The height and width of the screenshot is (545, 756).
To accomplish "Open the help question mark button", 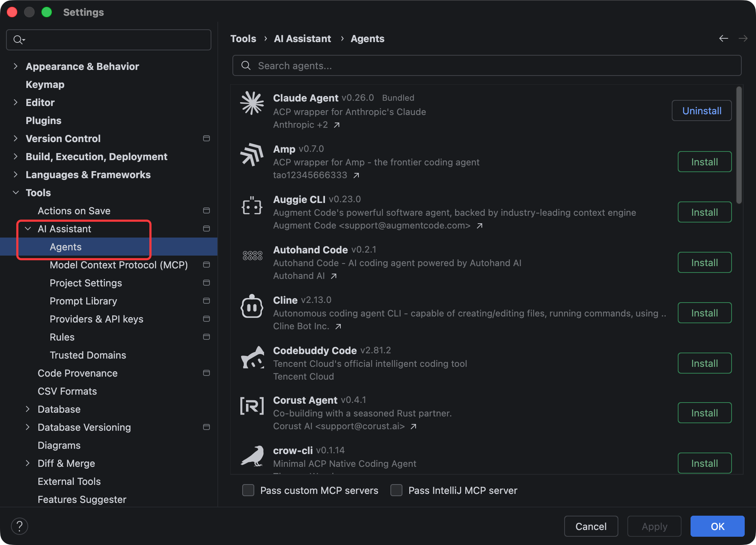I will pyautogui.click(x=20, y=526).
